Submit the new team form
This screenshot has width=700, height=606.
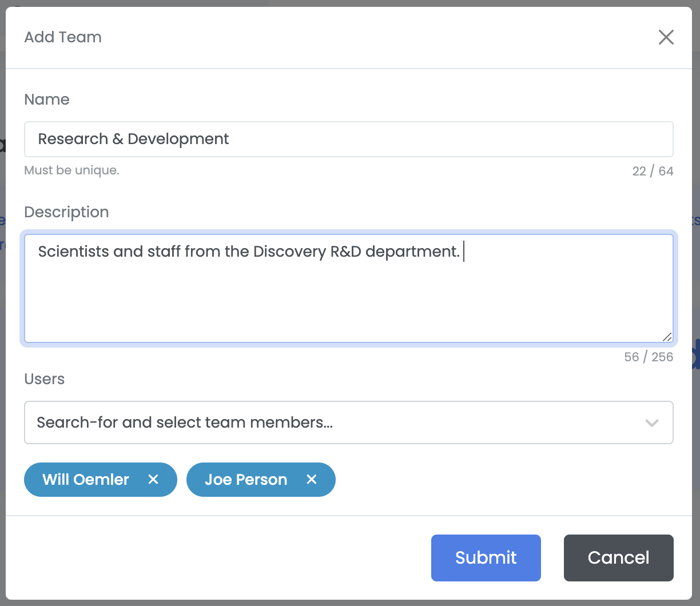click(x=486, y=558)
